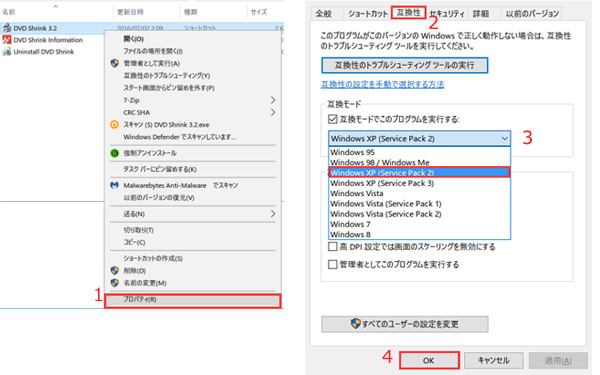Click the shield icon beside 名前の変更(M)

tap(114, 283)
